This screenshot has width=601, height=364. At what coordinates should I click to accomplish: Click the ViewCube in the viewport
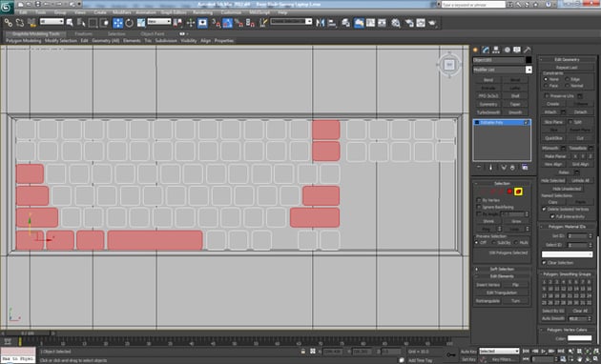[449, 65]
